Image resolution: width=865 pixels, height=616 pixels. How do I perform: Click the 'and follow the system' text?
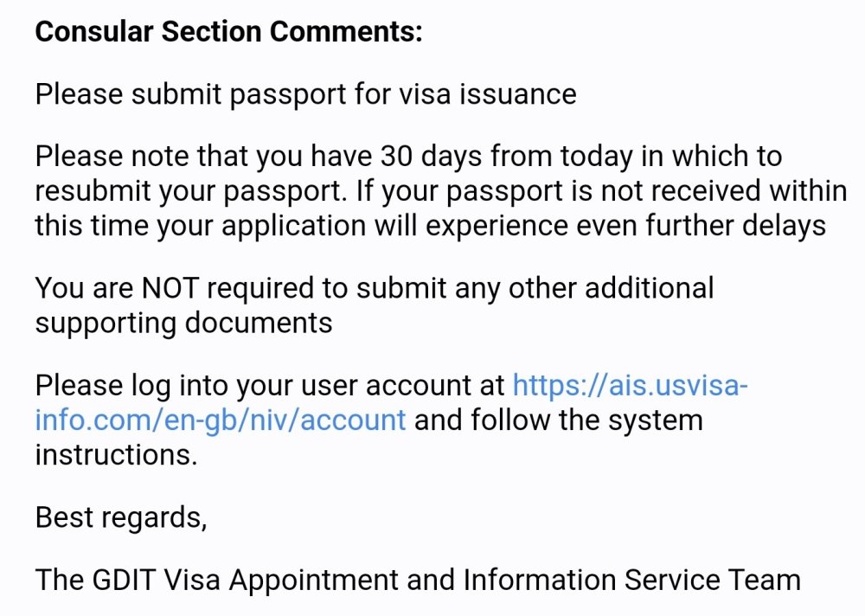click(x=559, y=420)
